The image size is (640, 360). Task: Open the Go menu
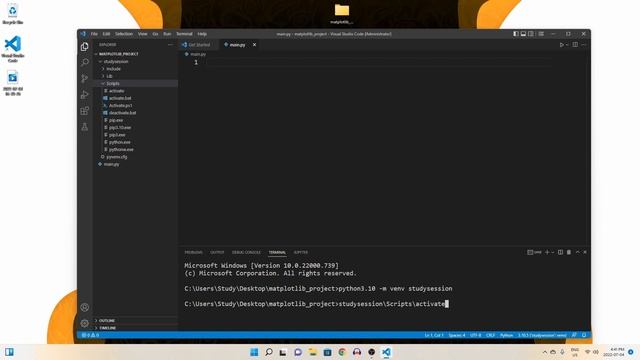[x=155, y=34]
